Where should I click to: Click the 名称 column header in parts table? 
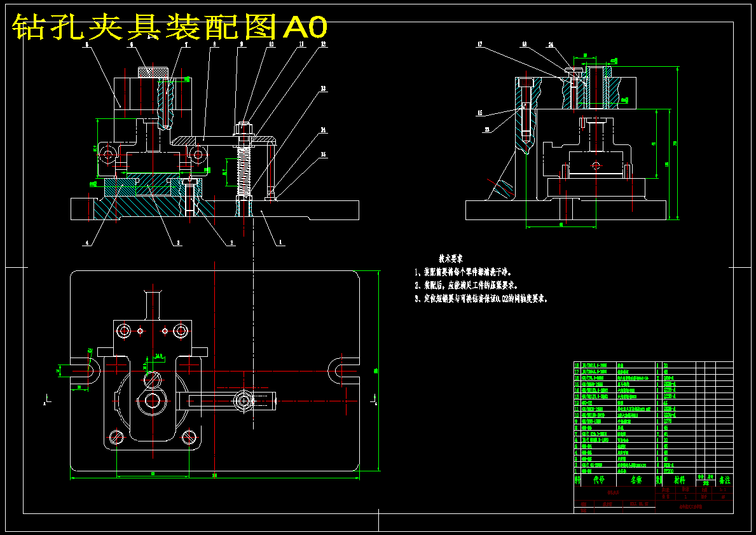coord(636,480)
